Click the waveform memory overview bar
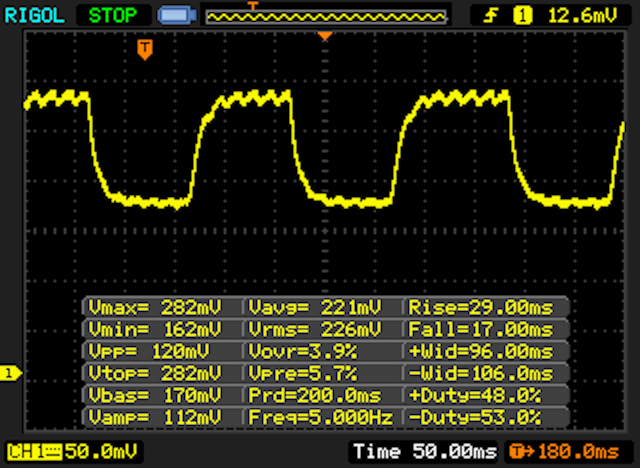 point(326,17)
